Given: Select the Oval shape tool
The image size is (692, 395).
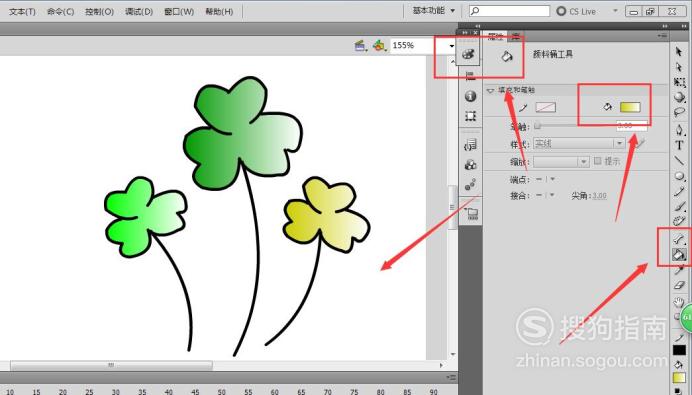Looking at the screenshot, I should pyautogui.click(x=679, y=177).
